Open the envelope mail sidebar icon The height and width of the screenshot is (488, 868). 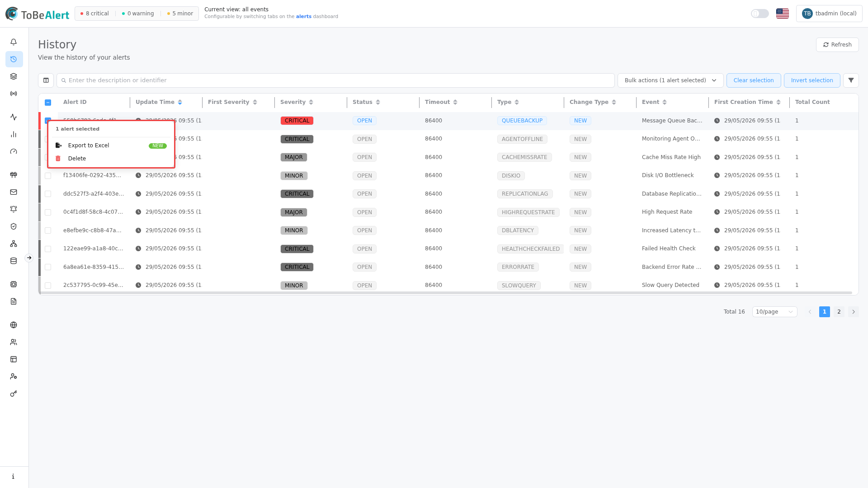coord(14,192)
